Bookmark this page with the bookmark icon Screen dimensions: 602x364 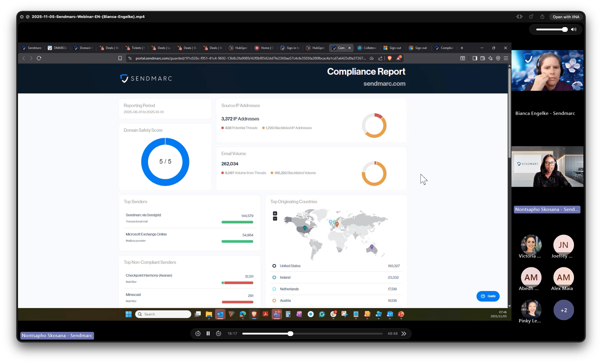click(x=120, y=58)
